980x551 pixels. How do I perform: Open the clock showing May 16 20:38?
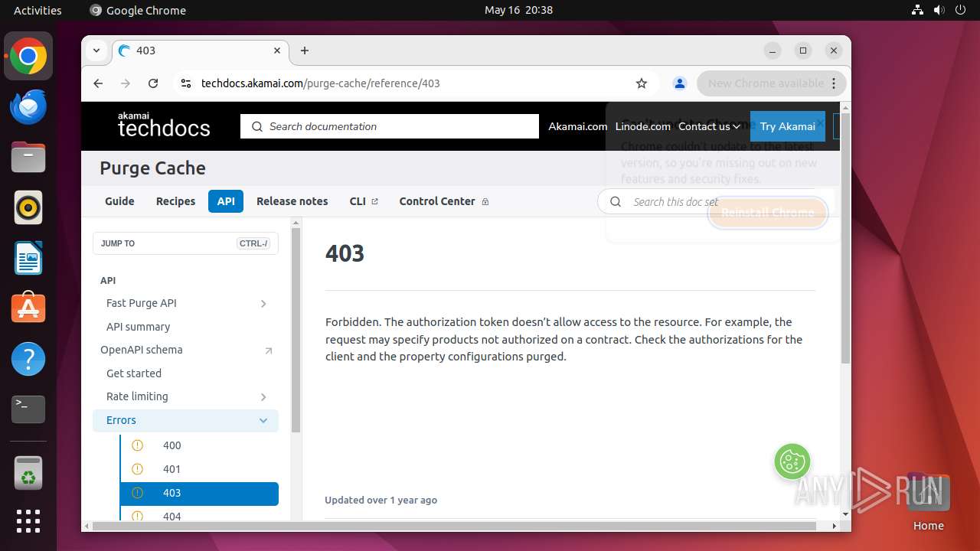pos(518,10)
